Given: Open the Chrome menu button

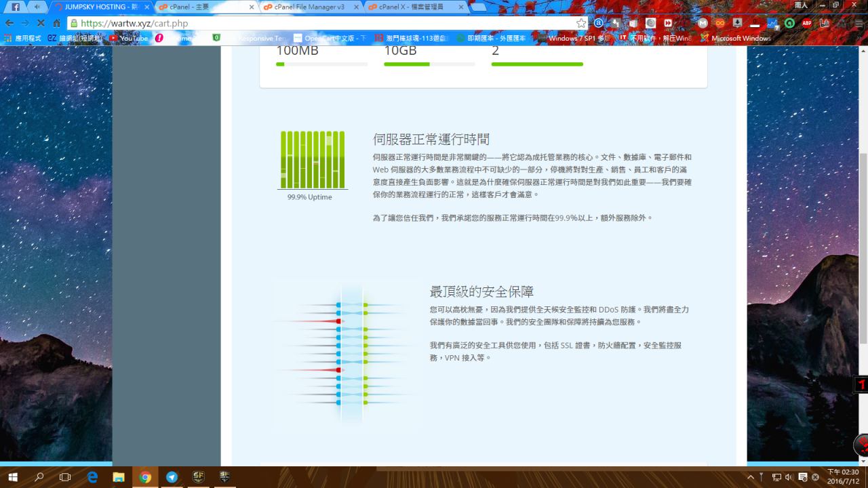Looking at the screenshot, I should 859,23.
